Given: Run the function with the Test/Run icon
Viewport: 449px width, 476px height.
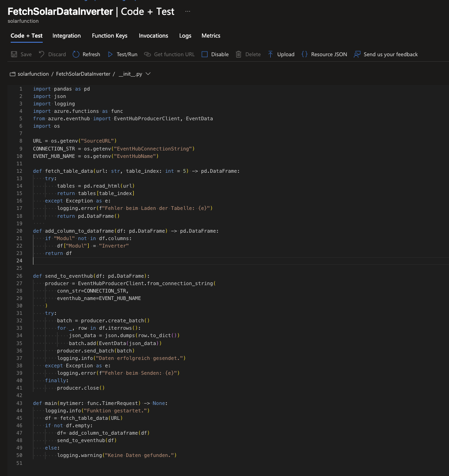Looking at the screenshot, I should (x=111, y=54).
